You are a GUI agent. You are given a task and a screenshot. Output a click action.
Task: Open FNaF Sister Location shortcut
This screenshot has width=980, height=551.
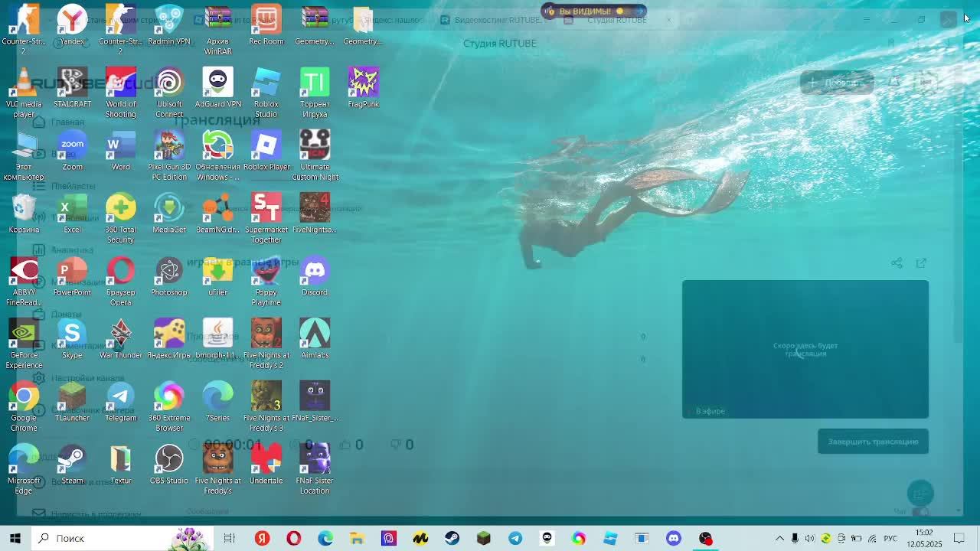(315, 470)
